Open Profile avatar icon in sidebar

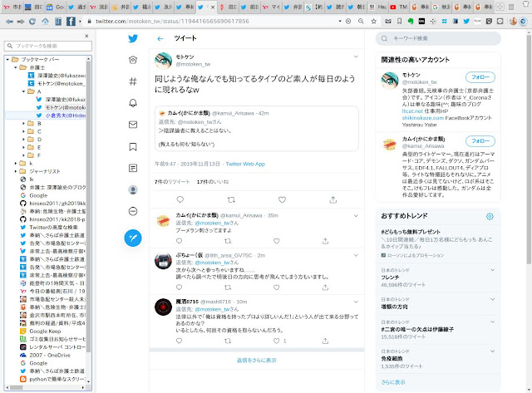(x=133, y=190)
